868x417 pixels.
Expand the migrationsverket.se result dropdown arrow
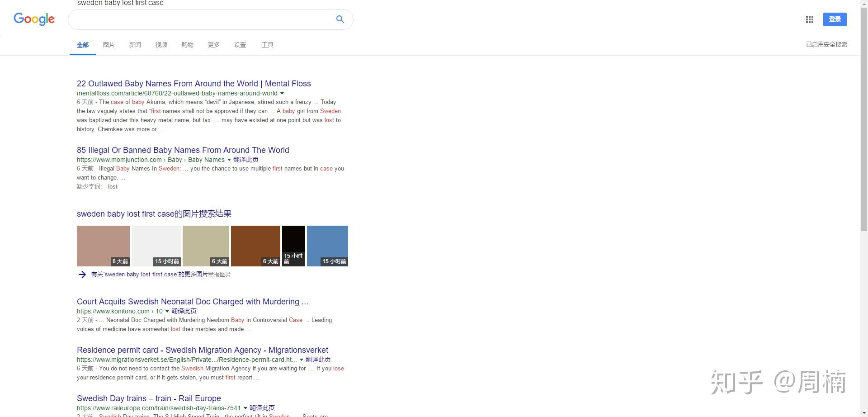(x=301, y=360)
